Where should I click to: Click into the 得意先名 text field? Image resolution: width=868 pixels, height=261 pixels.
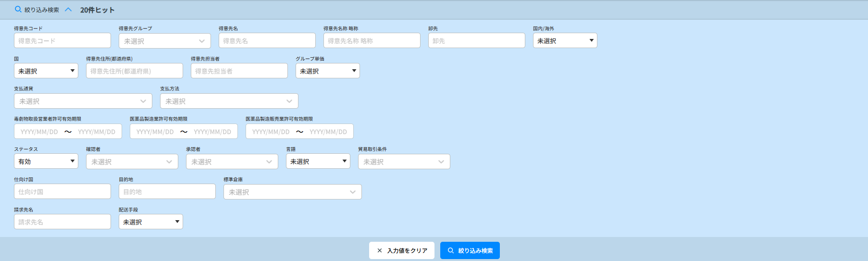267,41
